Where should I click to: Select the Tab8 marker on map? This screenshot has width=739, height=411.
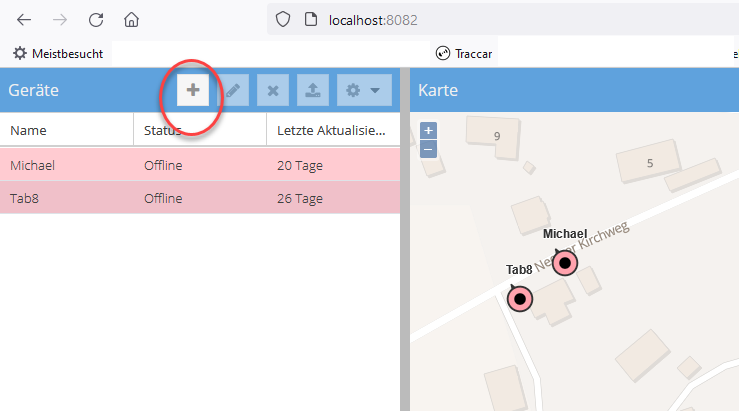point(519,298)
